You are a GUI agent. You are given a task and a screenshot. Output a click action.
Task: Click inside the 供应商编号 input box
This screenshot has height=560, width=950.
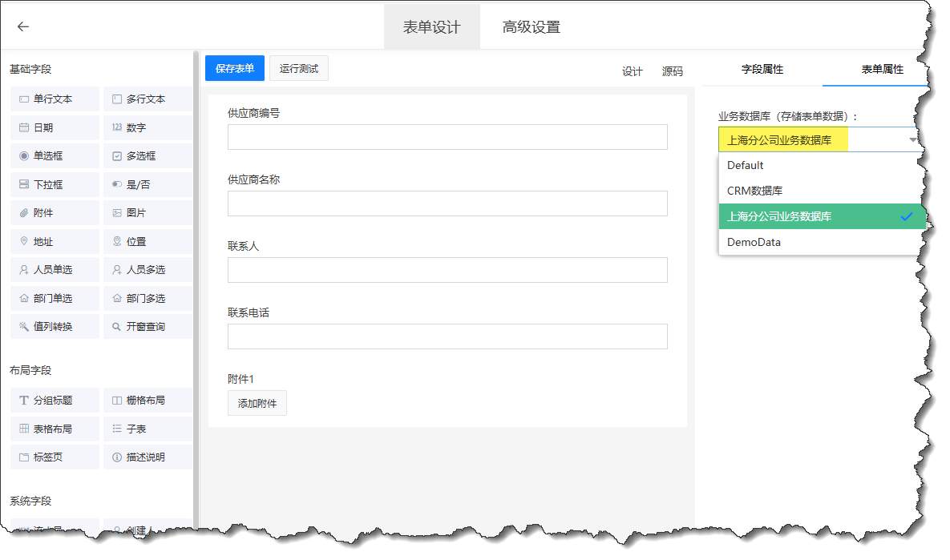pos(447,137)
